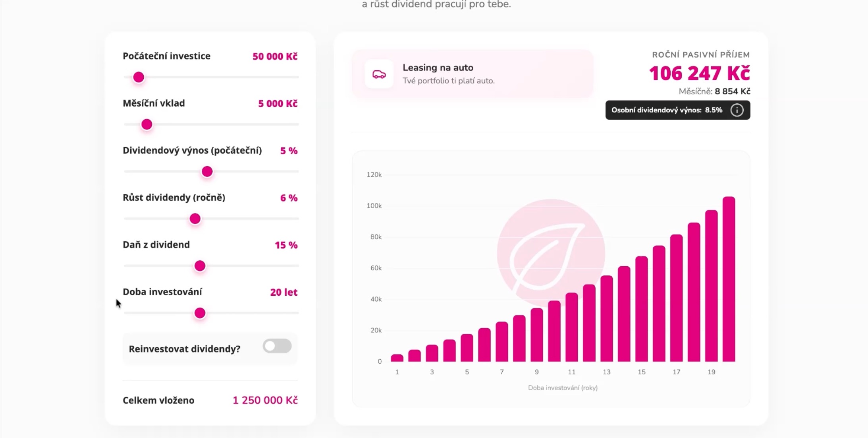
Task: Click the Osobní dividendový výnos badge
Action: tap(666, 110)
